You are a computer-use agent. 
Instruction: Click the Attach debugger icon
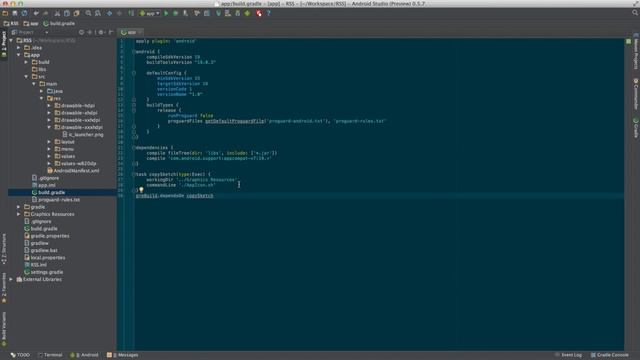coord(185,13)
